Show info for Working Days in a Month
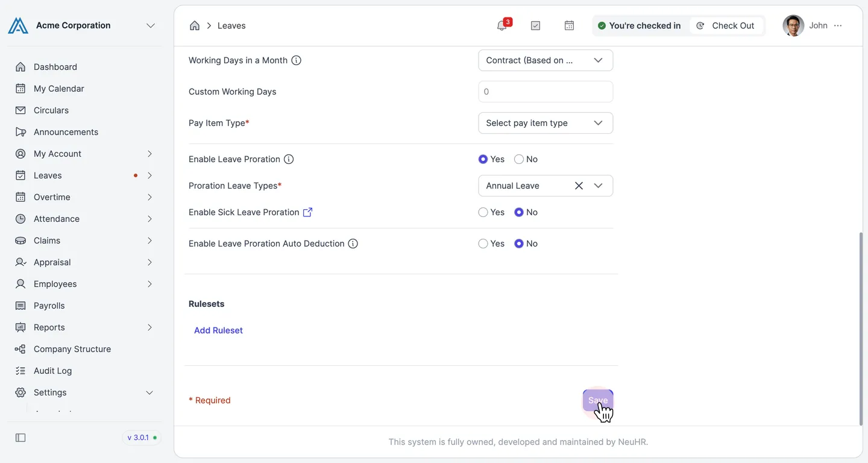 [x=297, y=60]
